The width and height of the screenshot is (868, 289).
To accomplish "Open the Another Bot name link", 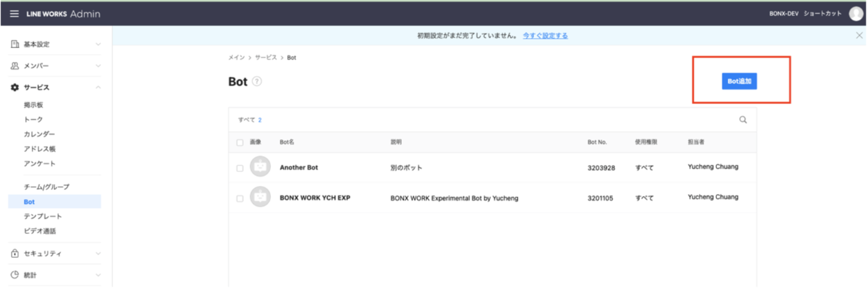I will tap(298, 167).
